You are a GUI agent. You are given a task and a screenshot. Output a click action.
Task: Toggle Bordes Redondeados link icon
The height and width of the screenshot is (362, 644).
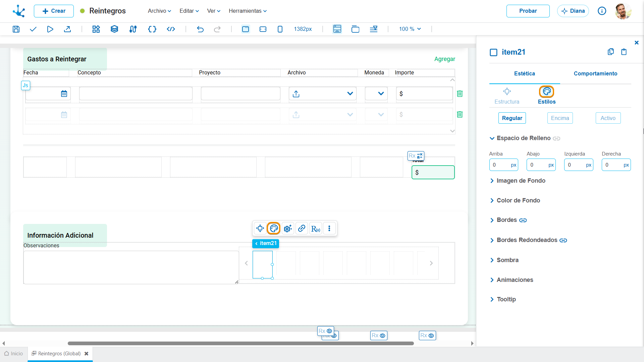[563, 240]
